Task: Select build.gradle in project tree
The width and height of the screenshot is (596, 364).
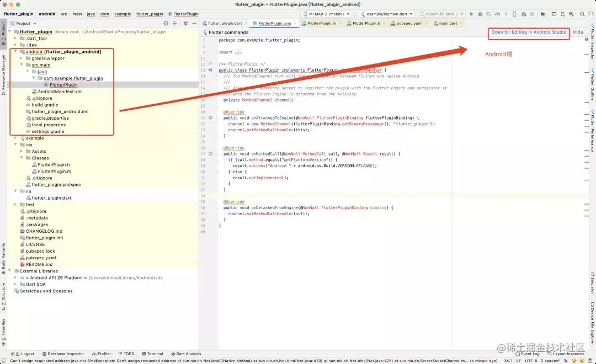Action: click(45, 105)
